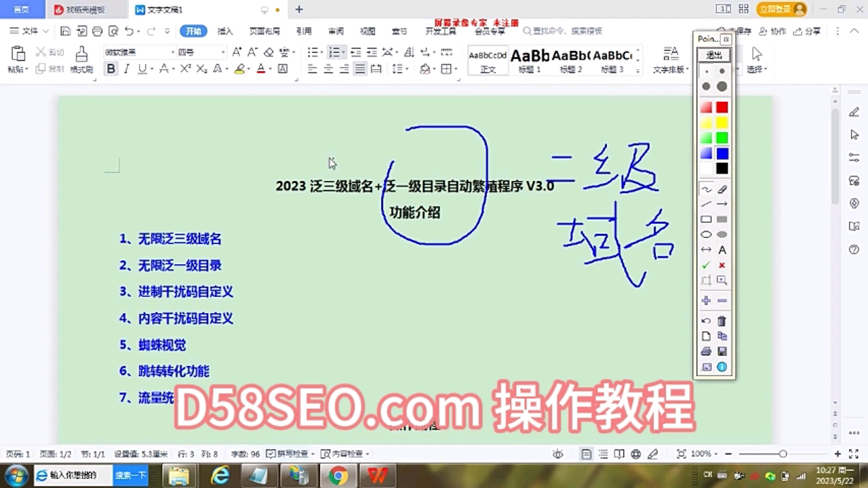Expand the 文件 menu dropdown
Screen dimensions: 868x488
click(29, 31)
